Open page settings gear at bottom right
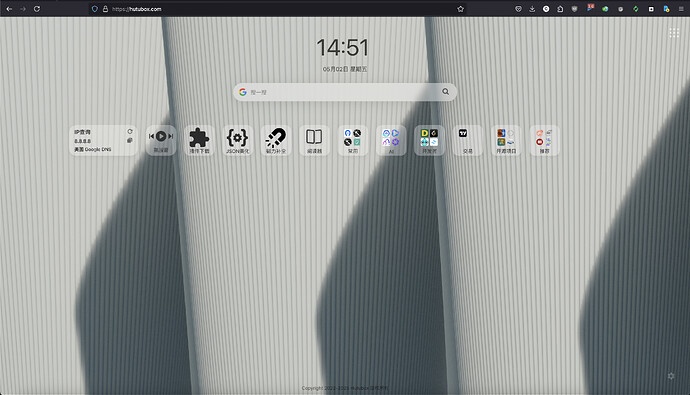The image size is (690, 395). click(671, 376)
